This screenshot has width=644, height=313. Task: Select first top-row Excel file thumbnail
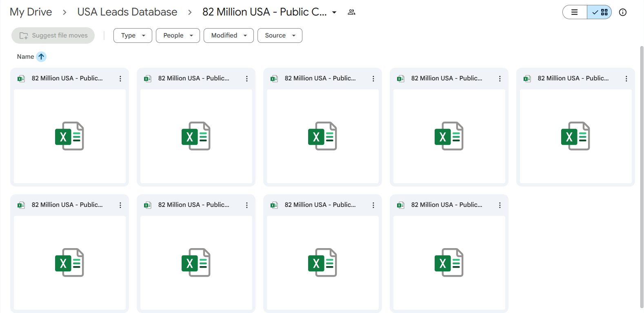coord(70,136)
